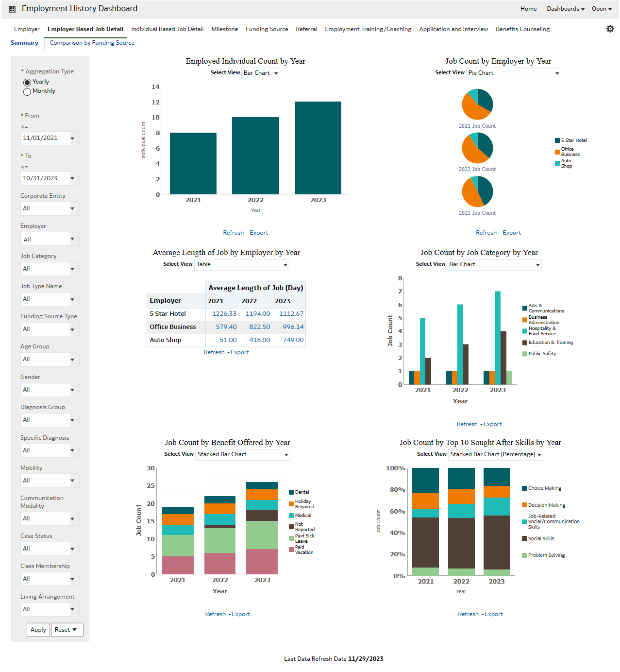Click the Apply button

[x=38, y=629]
